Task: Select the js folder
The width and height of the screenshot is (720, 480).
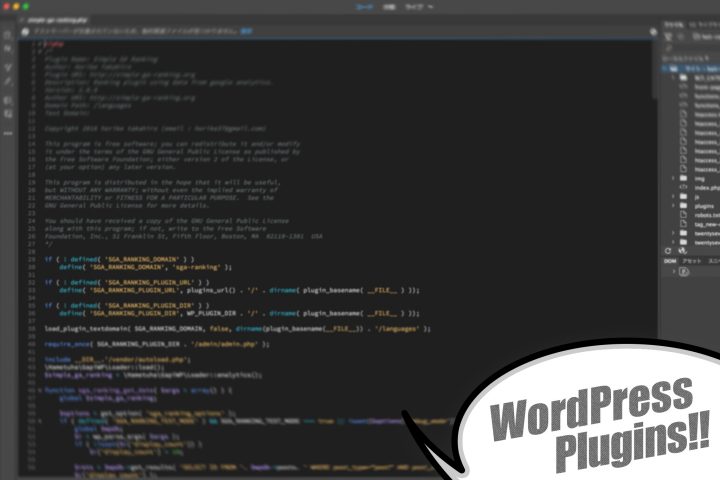Action: pos(697,197)
